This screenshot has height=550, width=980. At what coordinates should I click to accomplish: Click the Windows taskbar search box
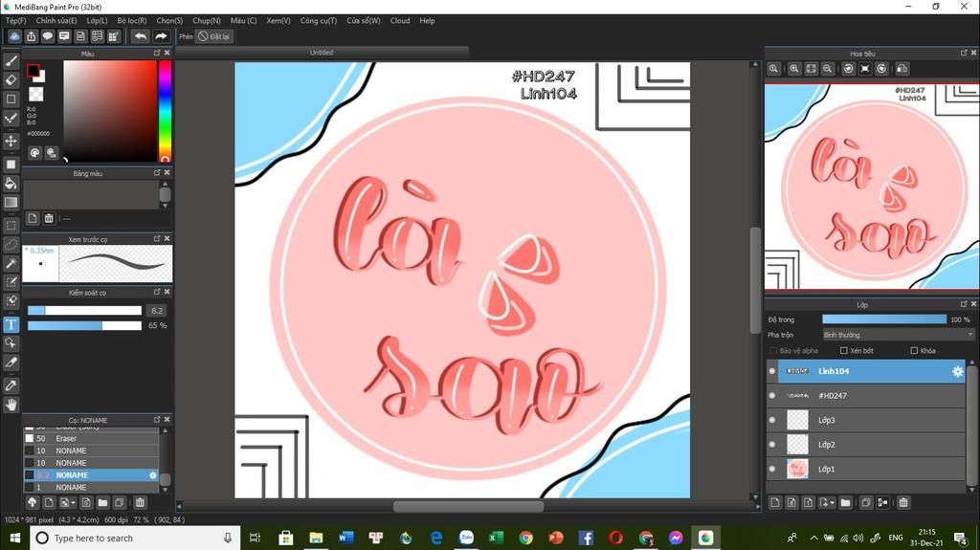point(135,538)
